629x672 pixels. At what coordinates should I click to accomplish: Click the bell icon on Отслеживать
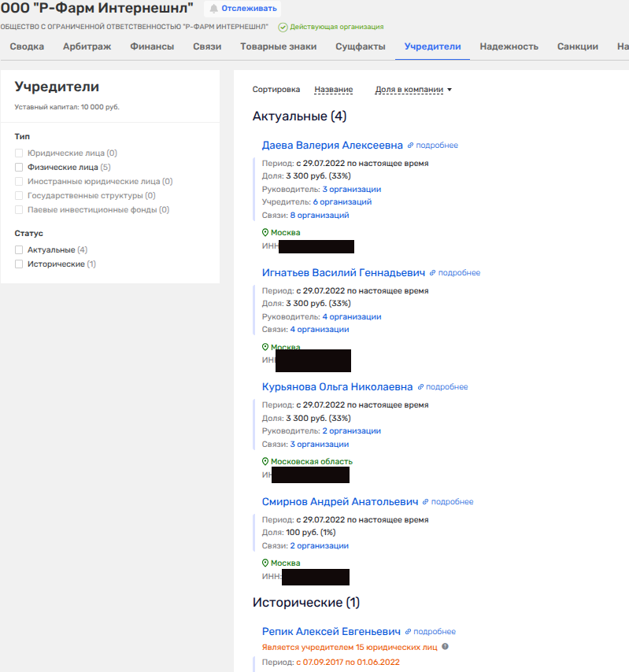[213, 9]
